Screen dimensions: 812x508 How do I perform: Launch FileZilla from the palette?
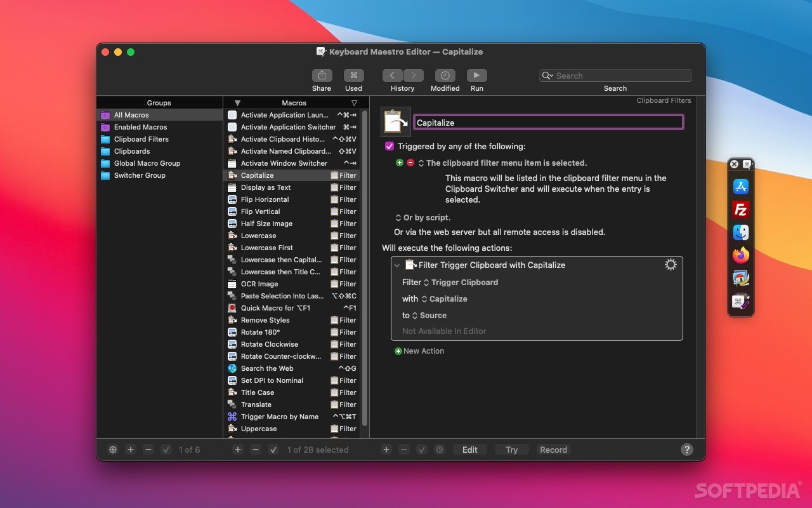click(x=741, y=209)
